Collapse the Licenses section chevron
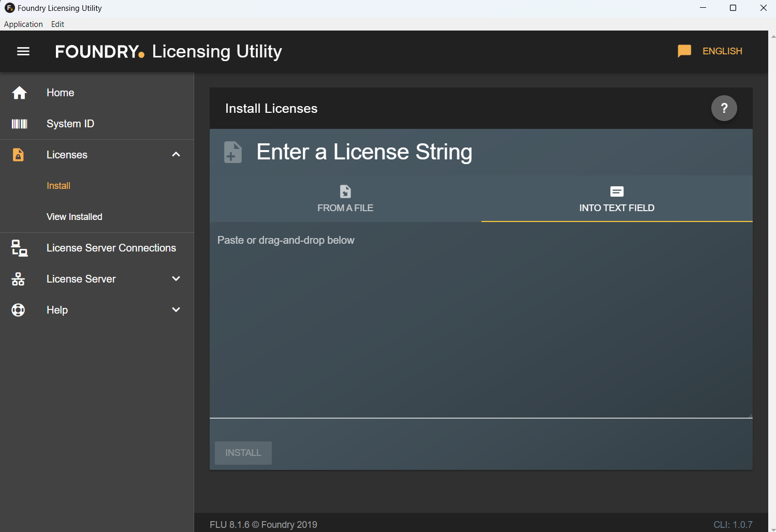The width and height of the screenshot is (776, 532). tap(176, 155)
